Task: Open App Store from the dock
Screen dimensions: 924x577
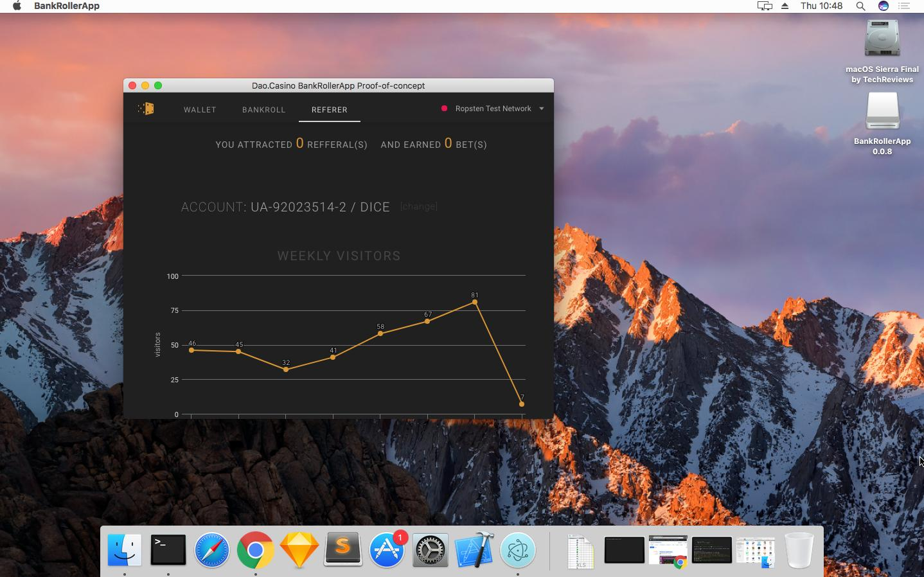Action: (x=387, y=550)
